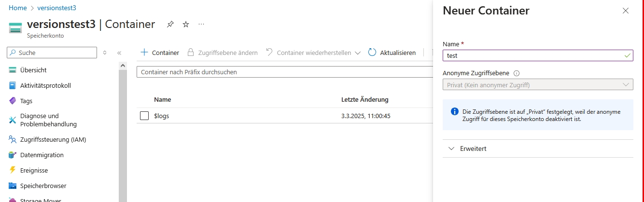The height and width of the screenshot is (202, 644).
Task: Open the more options ellipsis in header
Action: [201, 25]
